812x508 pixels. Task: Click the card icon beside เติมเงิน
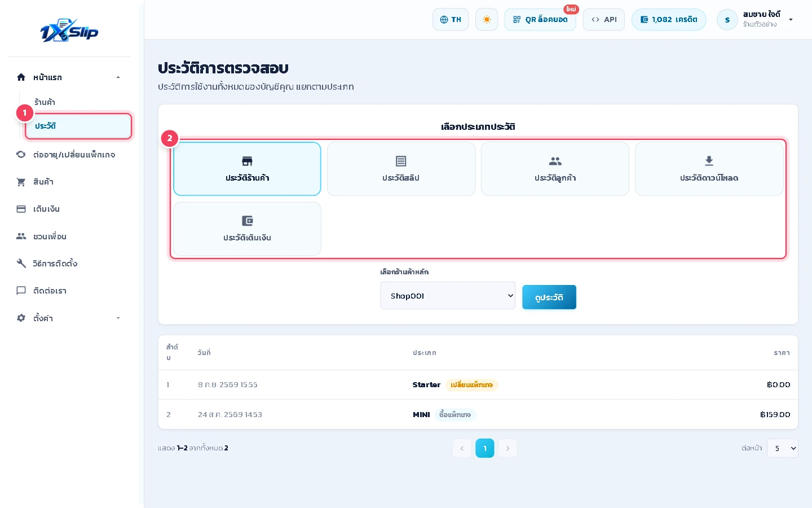(21, 209)
